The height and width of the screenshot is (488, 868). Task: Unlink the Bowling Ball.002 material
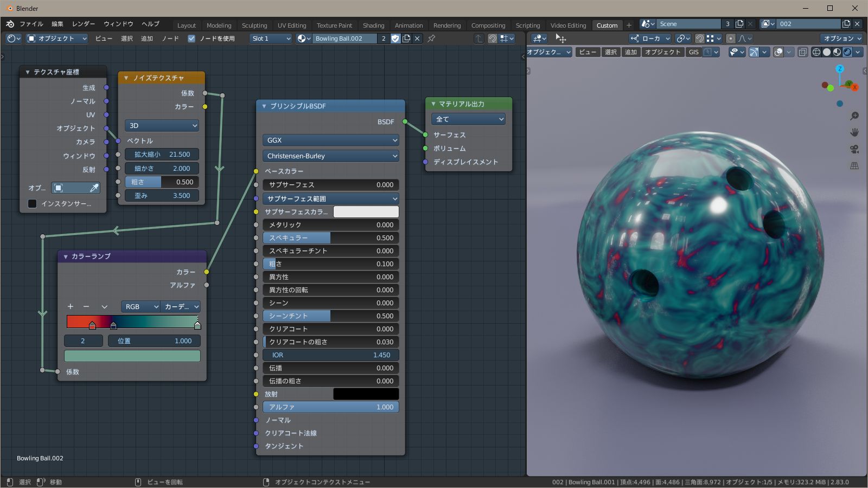pos(417,38)
